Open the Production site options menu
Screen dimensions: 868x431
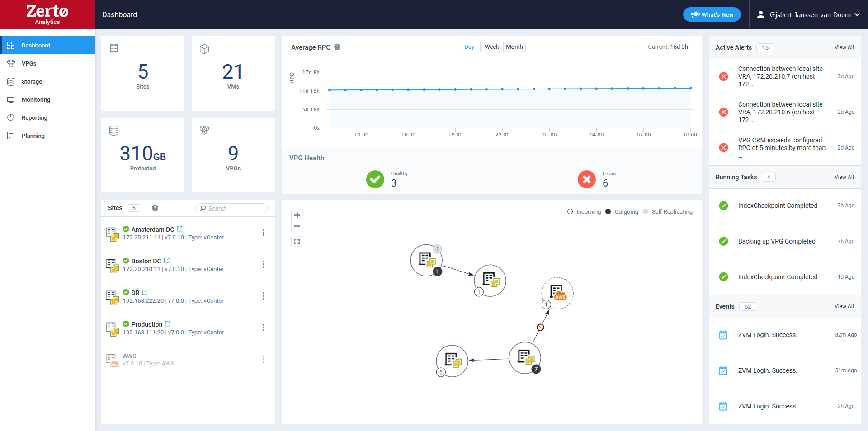[x=264, y=328]
